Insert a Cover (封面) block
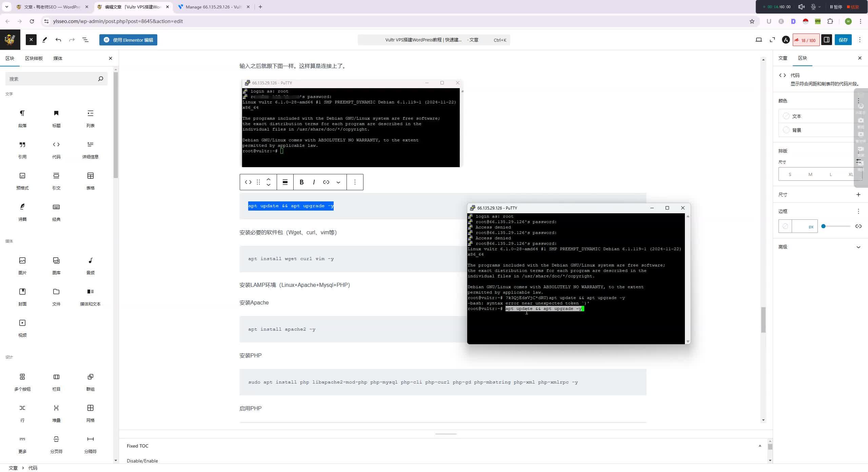Viewport: 868px width, 472px height. [22, 297]
